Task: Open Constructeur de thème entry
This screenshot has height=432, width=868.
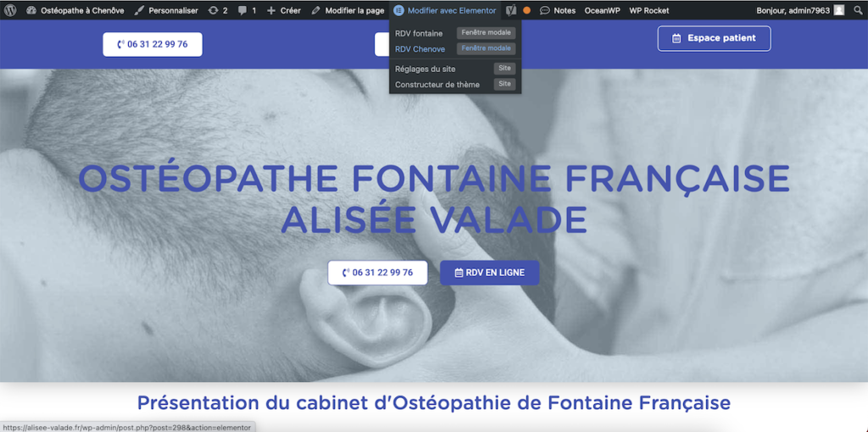Action: tap(437, 85)
